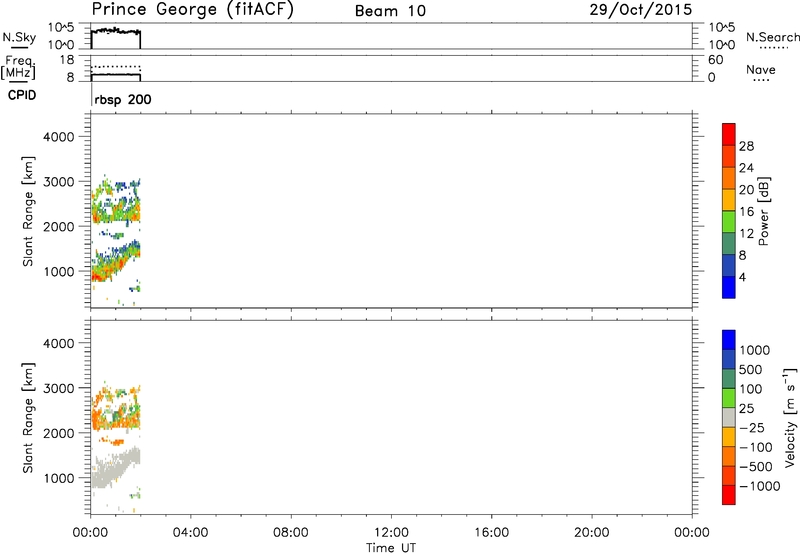Click the '4' Power scale value
800x554 pixels.
742,277
